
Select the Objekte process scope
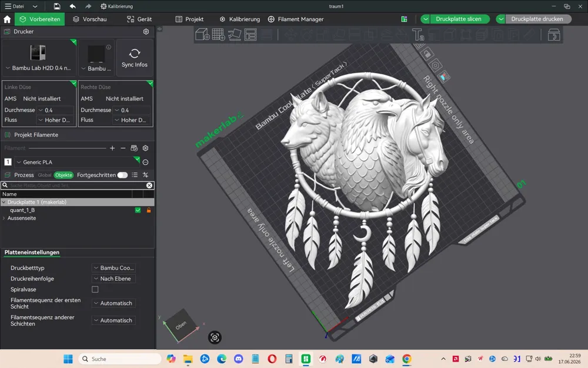[64, 175]
